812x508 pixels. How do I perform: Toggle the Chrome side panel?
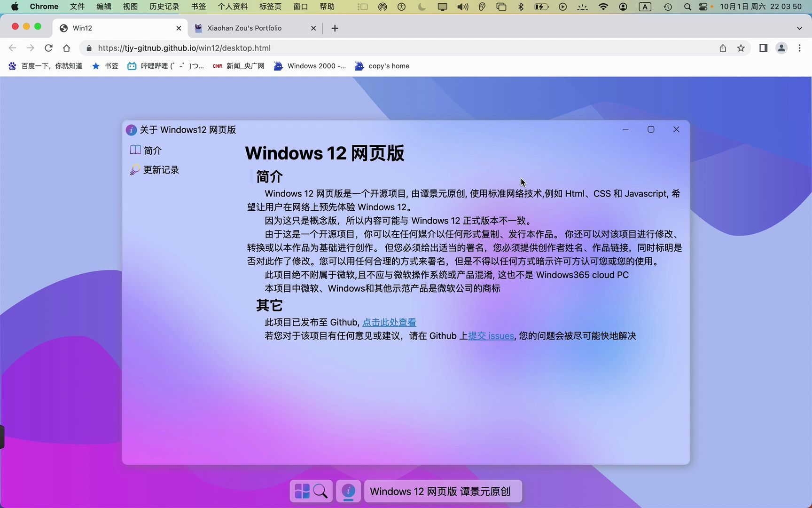pos(764,48)
